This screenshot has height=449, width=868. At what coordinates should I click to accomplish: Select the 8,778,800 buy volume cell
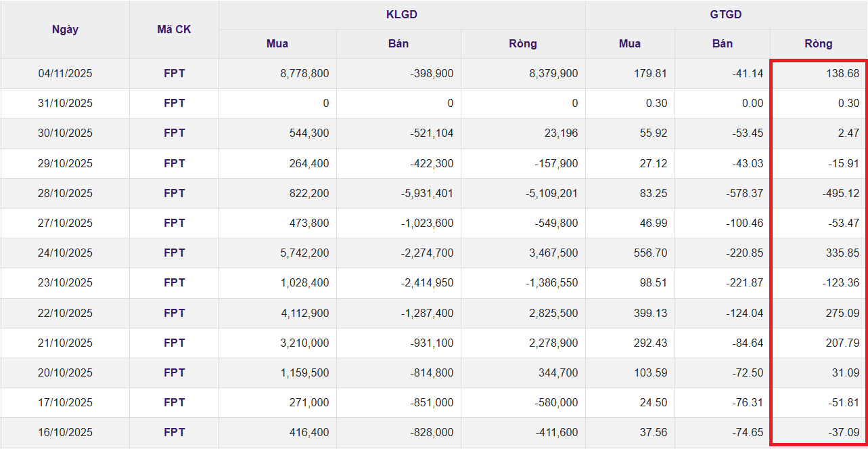(304, 73)
